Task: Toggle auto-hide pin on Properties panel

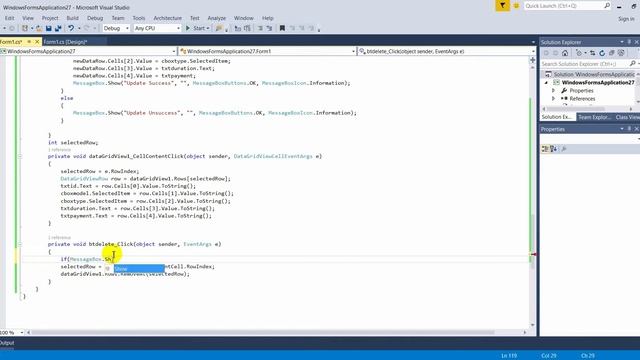Action: 629,129
